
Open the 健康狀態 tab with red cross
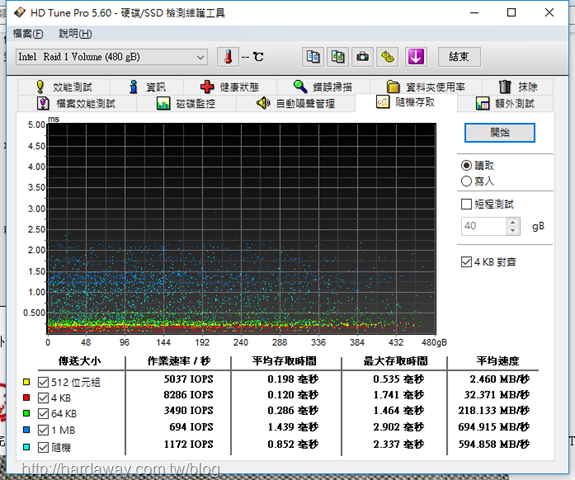pyautogui.click(x=230, y=87)
